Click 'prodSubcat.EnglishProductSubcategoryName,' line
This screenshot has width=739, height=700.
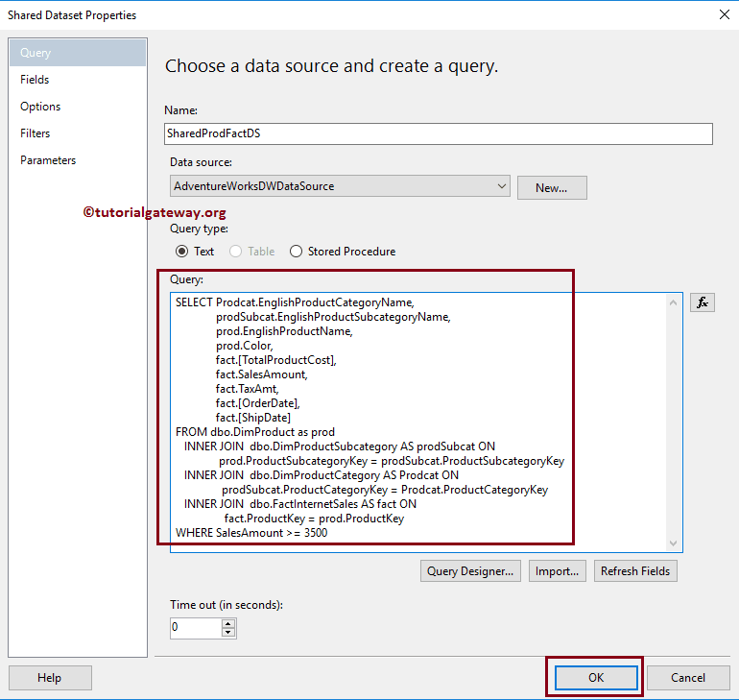pyautogui.click(x=333, y=317)
